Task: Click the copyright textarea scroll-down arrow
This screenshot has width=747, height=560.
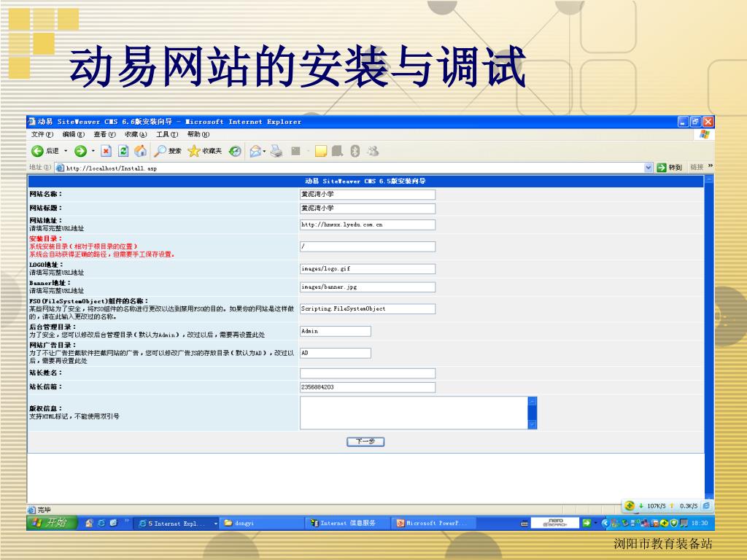Action: pos(533,424)
